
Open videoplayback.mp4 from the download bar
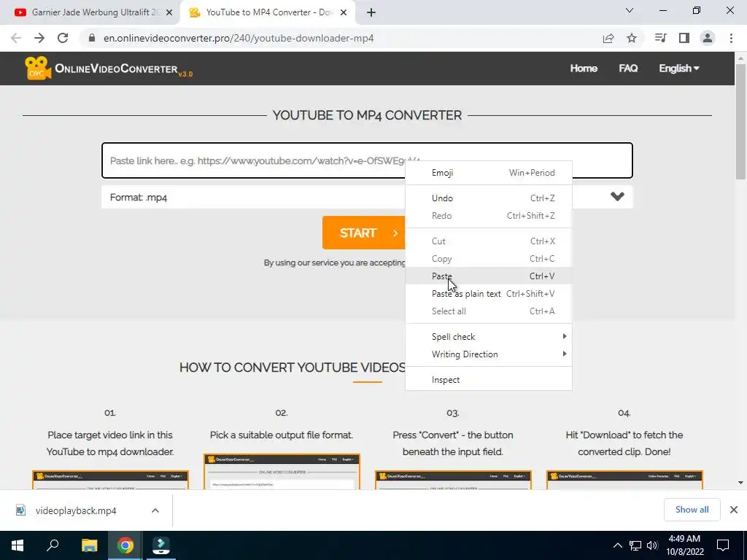pyautogui.click(x=75, y=510)
